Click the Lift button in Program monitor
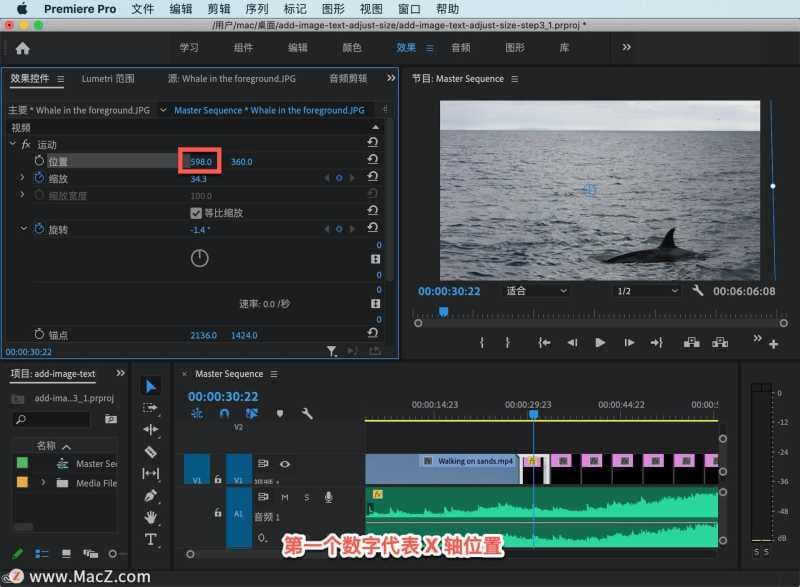800x587 pixels. coord(691,342)
